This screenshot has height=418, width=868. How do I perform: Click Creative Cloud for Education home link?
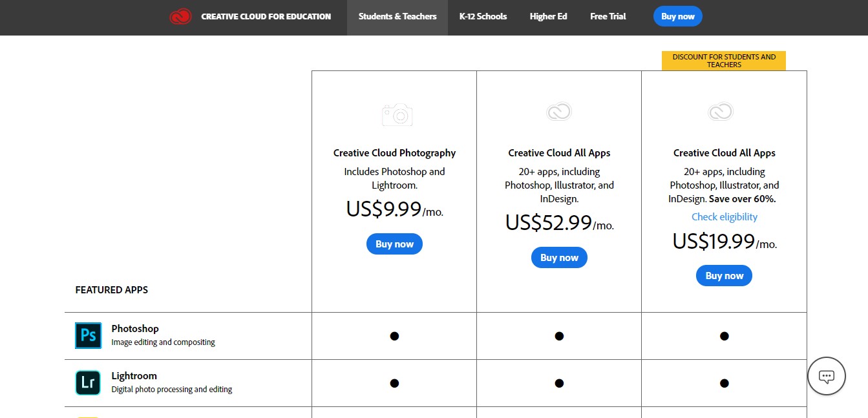[266, 16]
